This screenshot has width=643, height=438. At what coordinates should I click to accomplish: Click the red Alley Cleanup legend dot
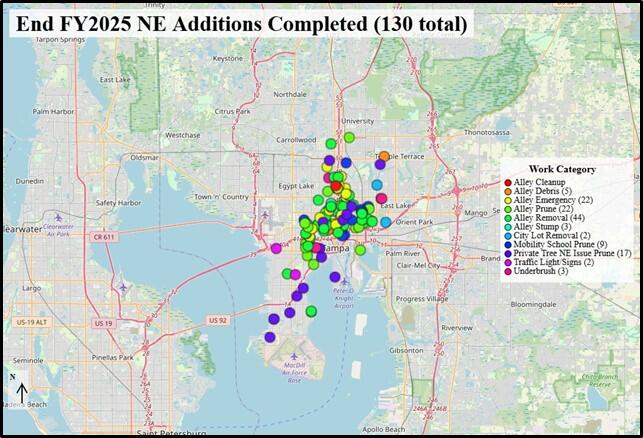point(508,182)
